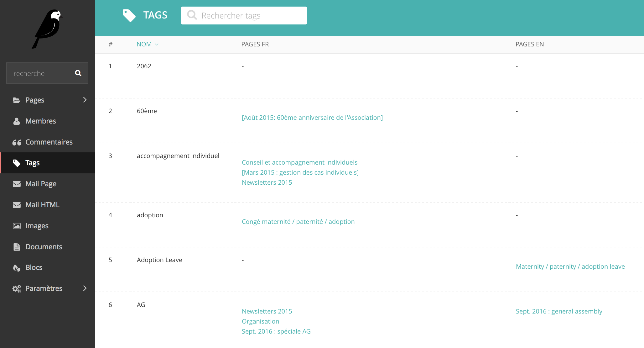The width and height of the screenshot is (644, 348).
Task: Open Maternity / paternity / adoption leave link
Action: pos(570,266)
